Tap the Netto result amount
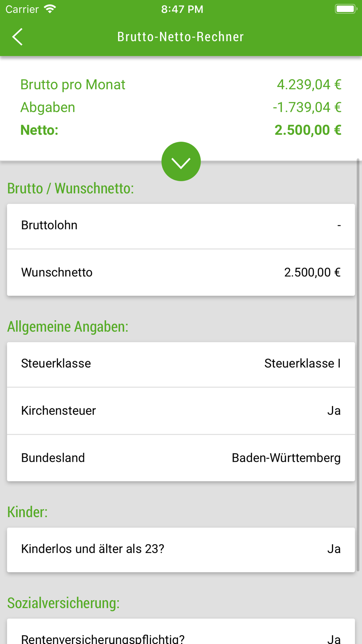Image resolution: width=362 pixels, height=644 pixels. 308,130
